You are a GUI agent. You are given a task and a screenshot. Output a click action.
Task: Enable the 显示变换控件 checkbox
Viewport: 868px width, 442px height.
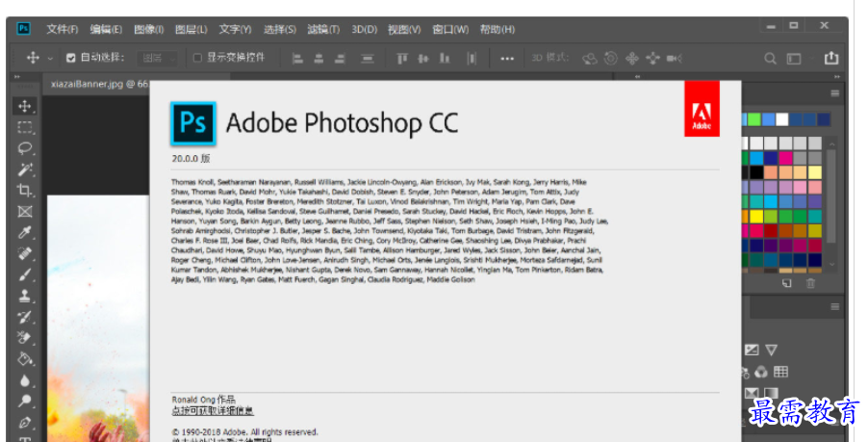197,58
